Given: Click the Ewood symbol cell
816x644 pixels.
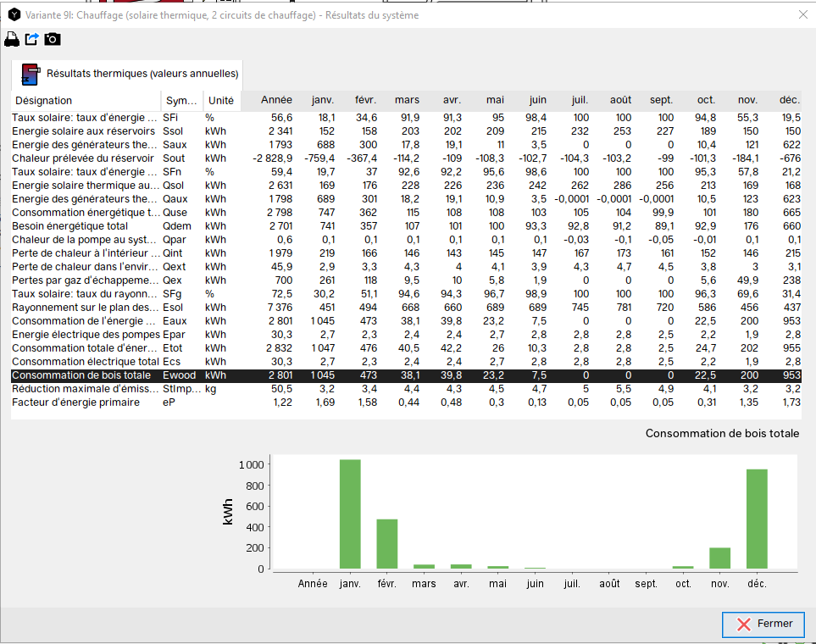Looking at the screenshot, I should pyautogui.click(x=180, y=375).
